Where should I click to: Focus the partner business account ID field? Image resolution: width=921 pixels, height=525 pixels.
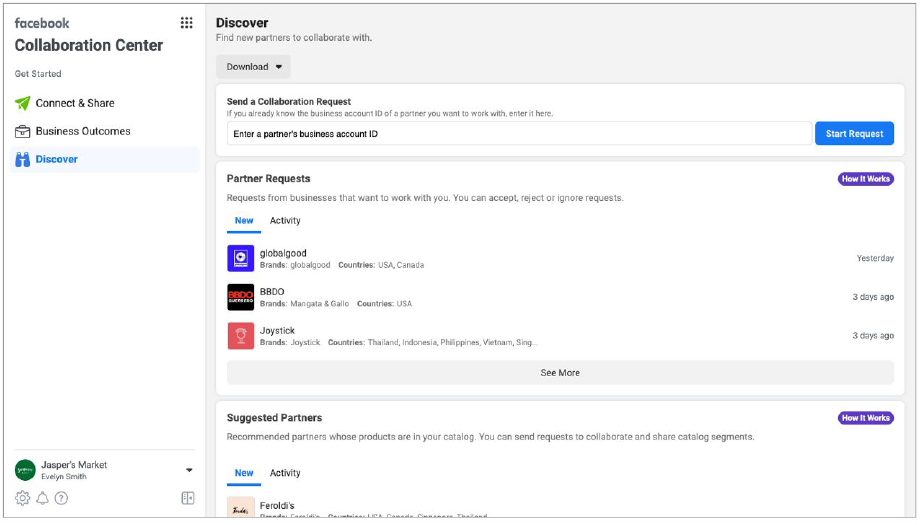tap(518, 134)
